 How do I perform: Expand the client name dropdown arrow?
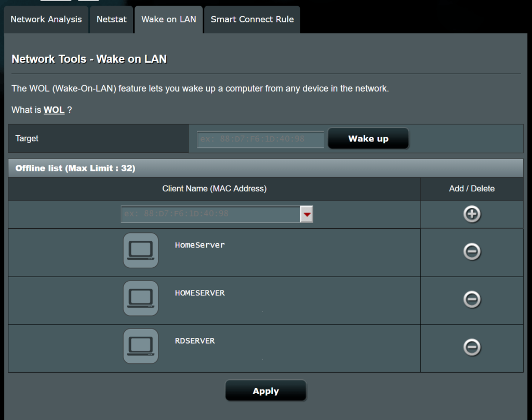[307, 214]
